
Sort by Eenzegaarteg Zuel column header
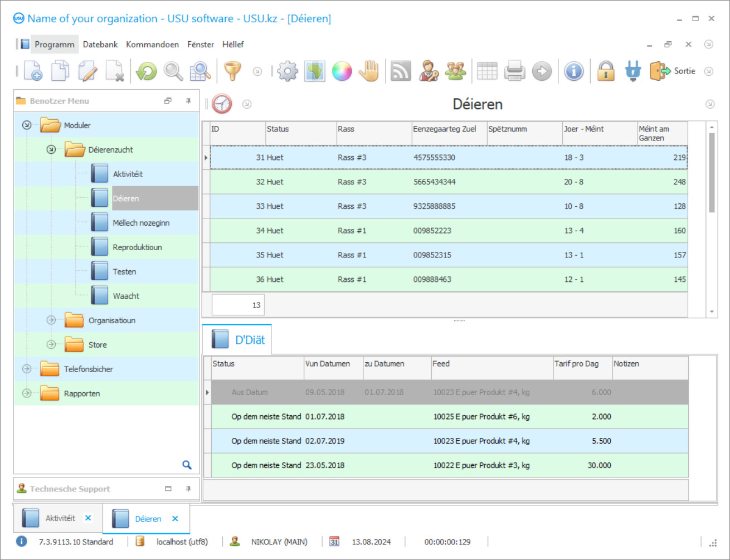(449, 133)
